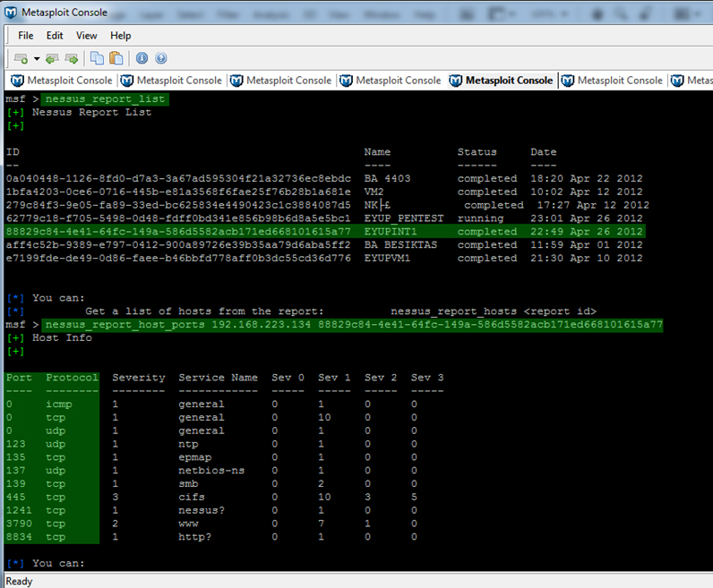Open the File menu
The width and height of the screenshot is (713, 588).
point(25,36)
